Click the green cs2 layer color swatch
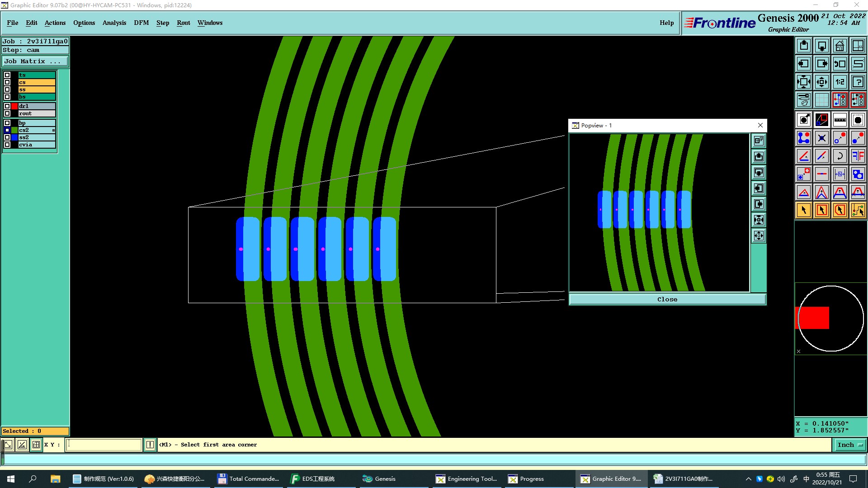 pos(14,130)
